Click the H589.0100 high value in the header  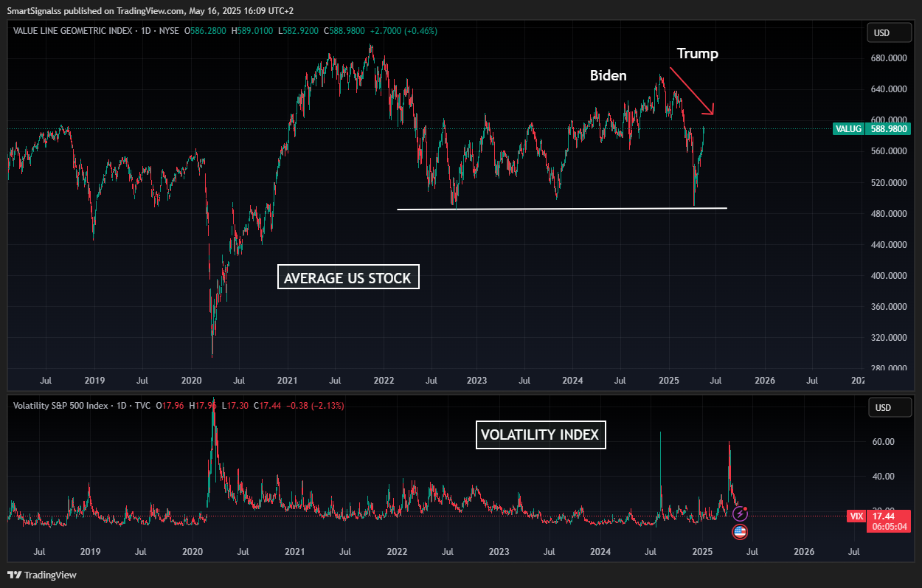(252, 31)
